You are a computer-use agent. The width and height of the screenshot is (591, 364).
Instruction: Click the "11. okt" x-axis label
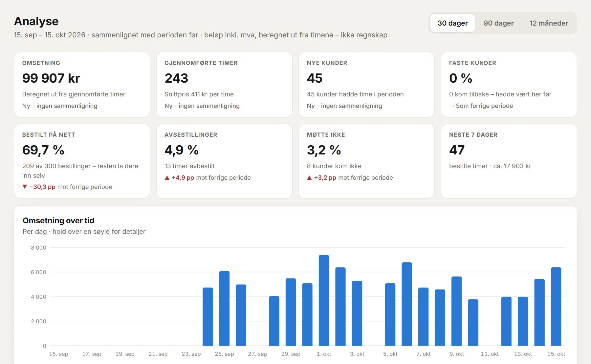(x=490, y=354)
